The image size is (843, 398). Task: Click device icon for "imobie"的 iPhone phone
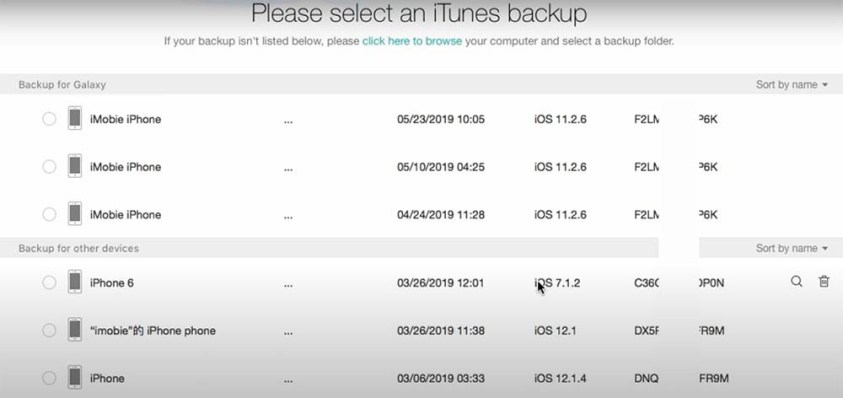pos(75,330)
